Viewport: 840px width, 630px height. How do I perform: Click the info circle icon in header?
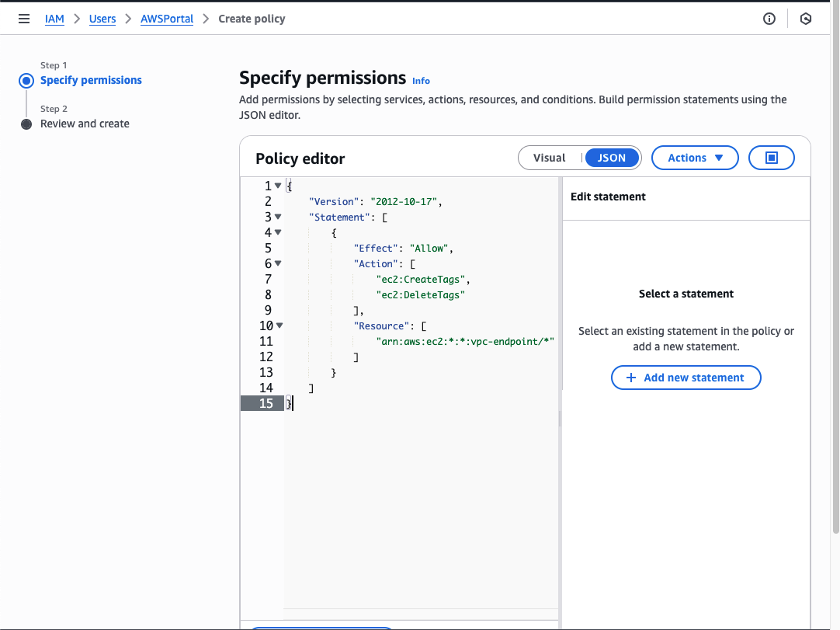click(769, 19)
